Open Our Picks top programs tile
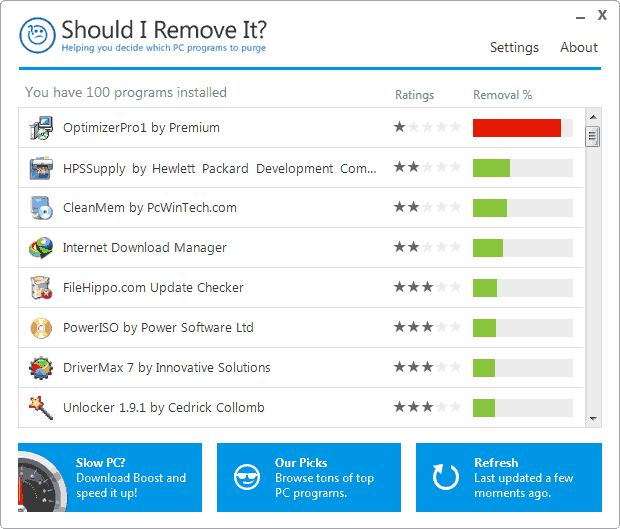The image size is (620, 529). pos(309,478)
